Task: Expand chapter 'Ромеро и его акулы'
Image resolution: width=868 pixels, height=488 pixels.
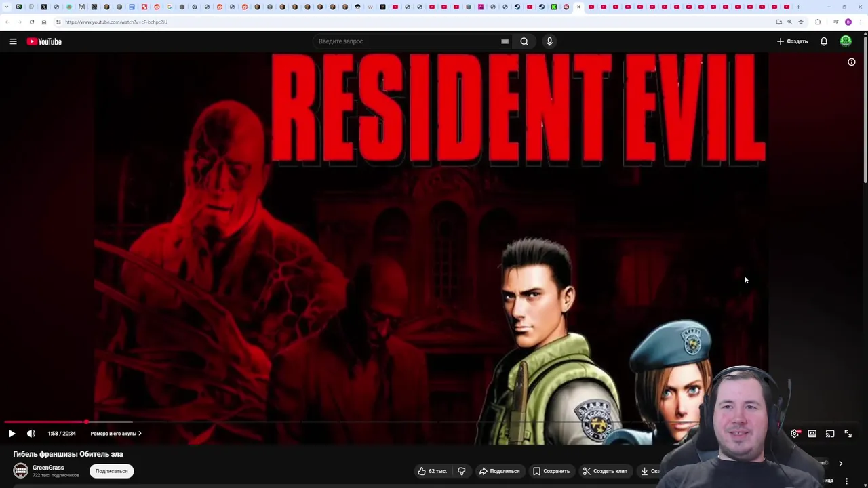Action: pyautogui.click(x=115, y=434)
